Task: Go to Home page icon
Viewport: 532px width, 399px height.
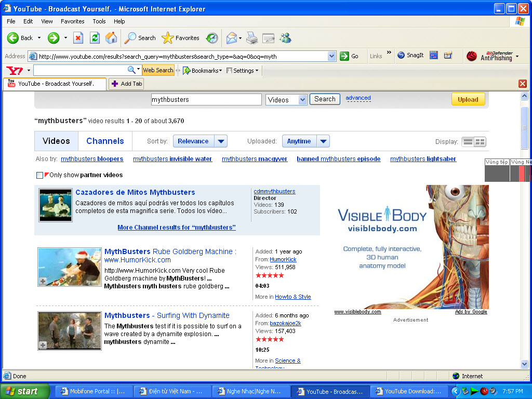Action: pyautogui.click(x=111, y=38)
